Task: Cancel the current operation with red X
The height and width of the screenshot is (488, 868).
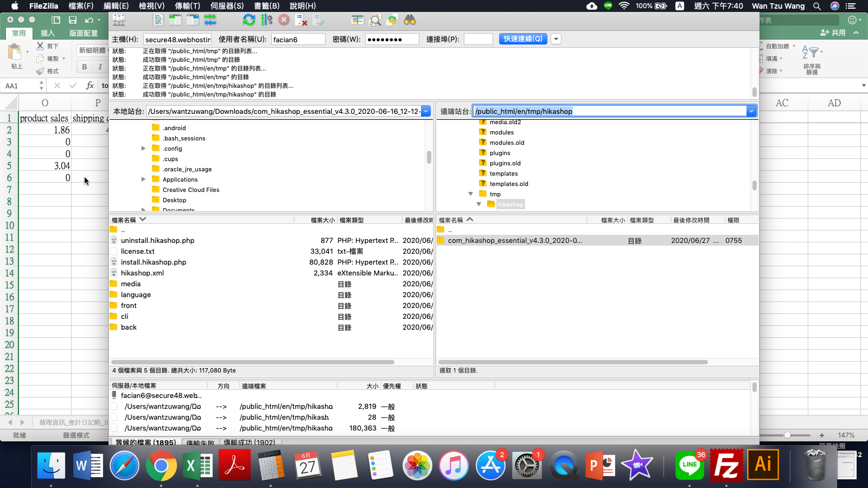Action: click(x=284, y=20)
